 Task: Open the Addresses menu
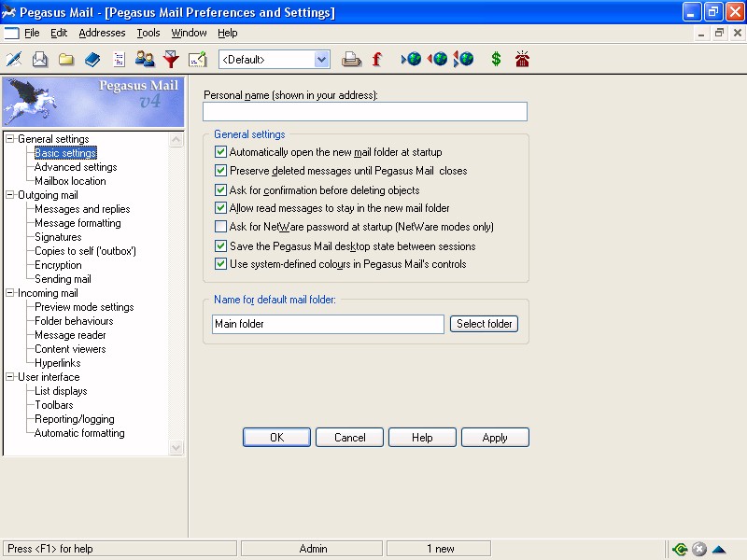click(102, 33)
